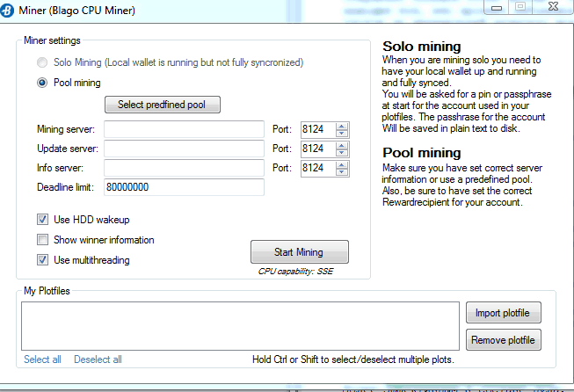Click inside the My Plotfiles list box
This screenshot has width=574, height=392.
click(240, 326)
